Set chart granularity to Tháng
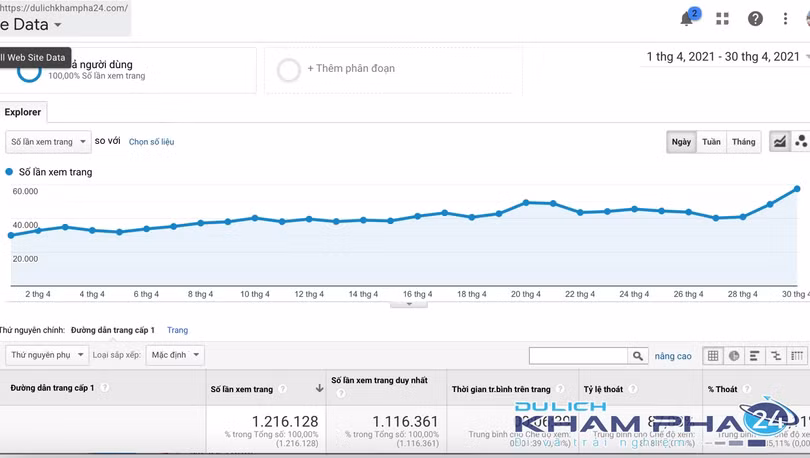This screenshot has height=458, width=810. coord(743,142)
